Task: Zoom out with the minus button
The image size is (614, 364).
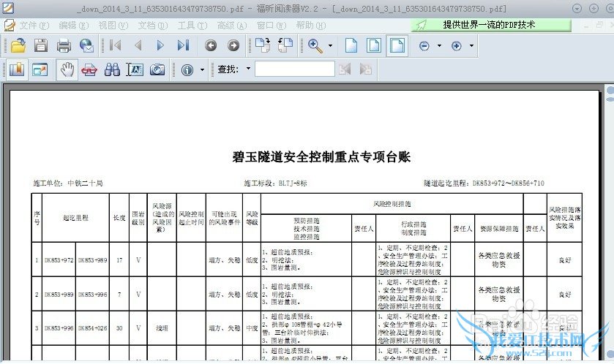Action: (424, 46)
